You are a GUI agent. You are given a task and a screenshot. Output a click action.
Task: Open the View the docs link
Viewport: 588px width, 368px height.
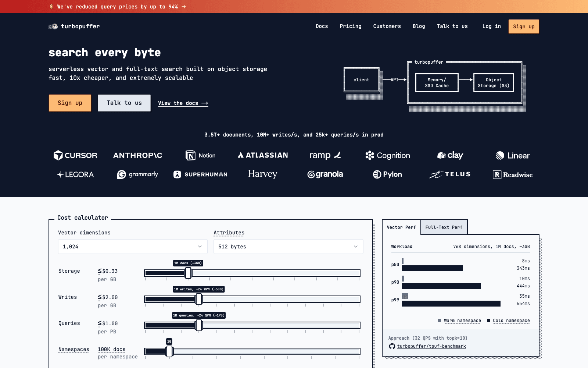pos(183,103)
